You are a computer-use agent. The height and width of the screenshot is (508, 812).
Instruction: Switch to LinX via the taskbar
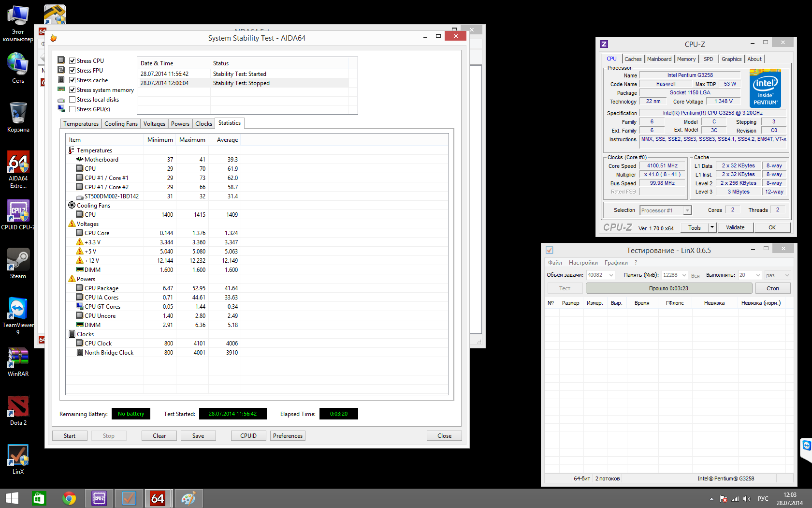click(129, 498)
